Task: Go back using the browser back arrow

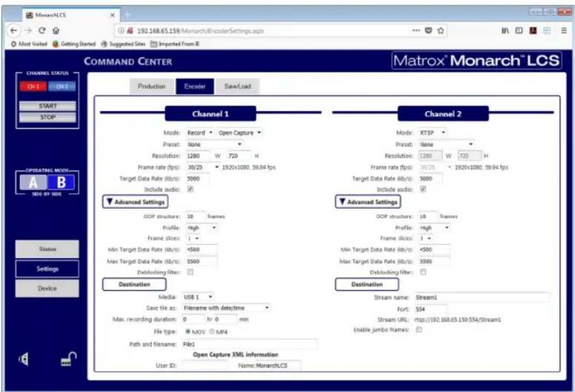Action: pyautogui.click(x=14, y=31)
